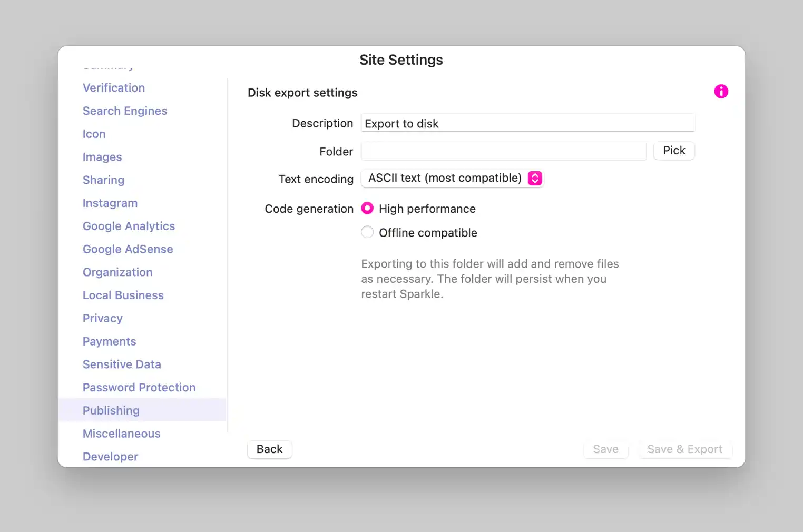Open the Text encoding dropdown
This screenshot has width=803, height=532.
coord(452,179)
